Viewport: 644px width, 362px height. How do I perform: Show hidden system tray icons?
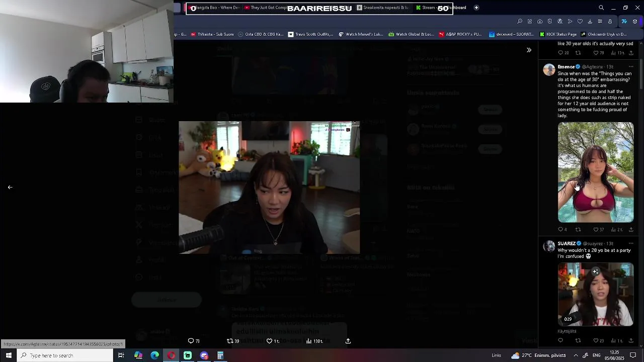click(x=576, y=355)
